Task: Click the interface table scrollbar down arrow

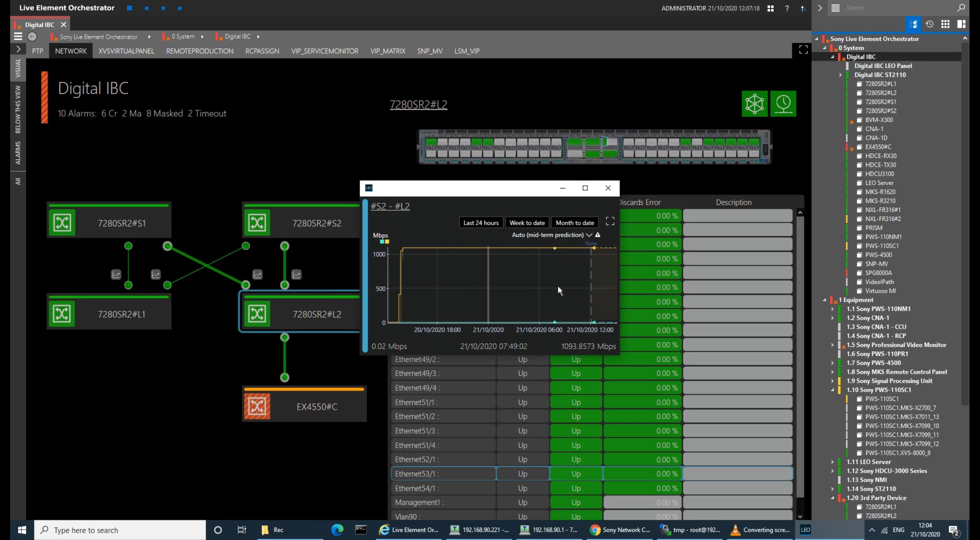Action: click(x=800, y=516)
